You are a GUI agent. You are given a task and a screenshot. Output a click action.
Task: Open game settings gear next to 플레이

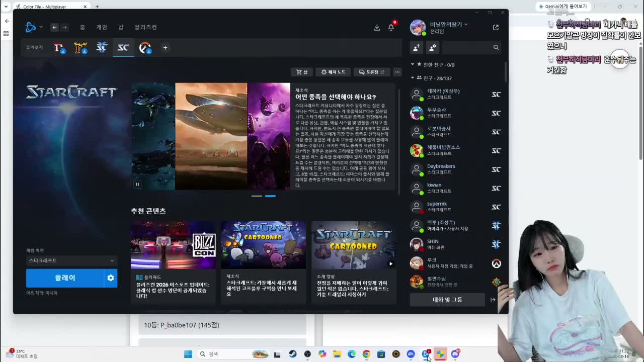(x=111, y=278)
